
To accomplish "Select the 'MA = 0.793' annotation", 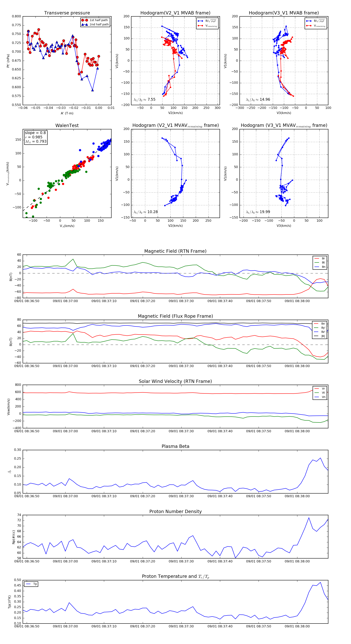I will (x=36, y=141).
